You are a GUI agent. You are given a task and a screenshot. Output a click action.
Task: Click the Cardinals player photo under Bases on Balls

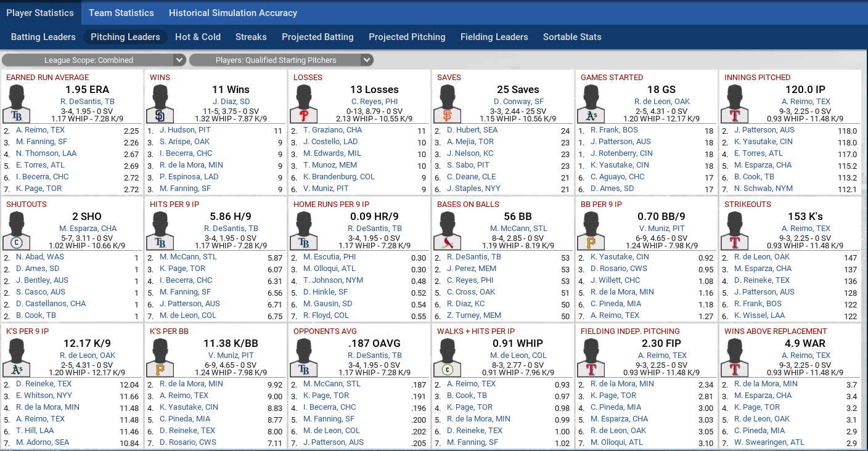tap(448, 230)
